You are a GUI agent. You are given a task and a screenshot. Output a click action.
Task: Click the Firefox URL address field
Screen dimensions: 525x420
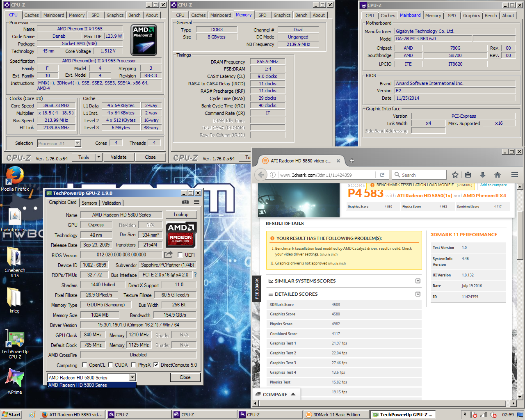click(328, 175)
